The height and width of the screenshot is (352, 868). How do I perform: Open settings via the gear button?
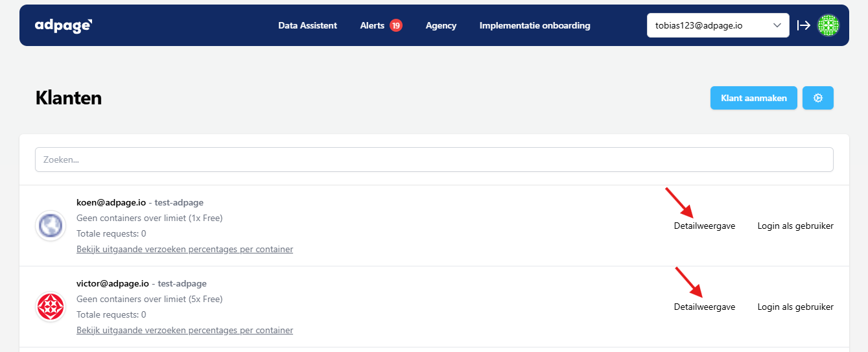(x=817, y=98)
